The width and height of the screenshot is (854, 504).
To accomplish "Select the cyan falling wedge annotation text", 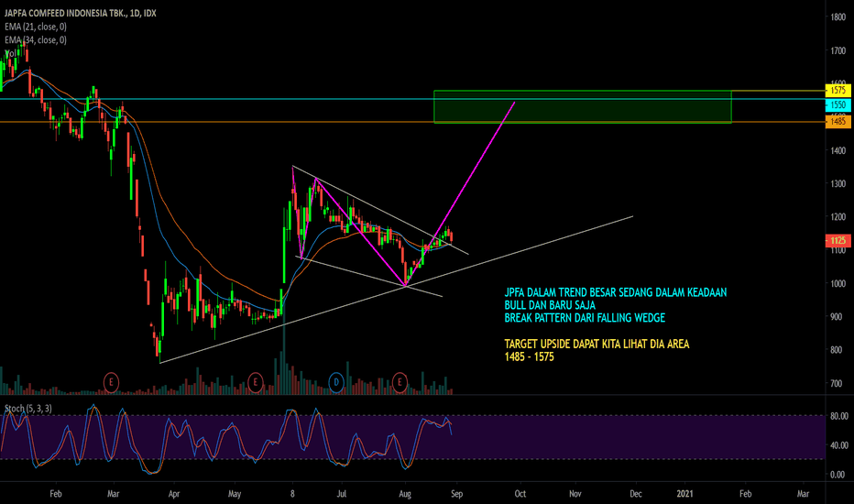I will tap(616, 305).
